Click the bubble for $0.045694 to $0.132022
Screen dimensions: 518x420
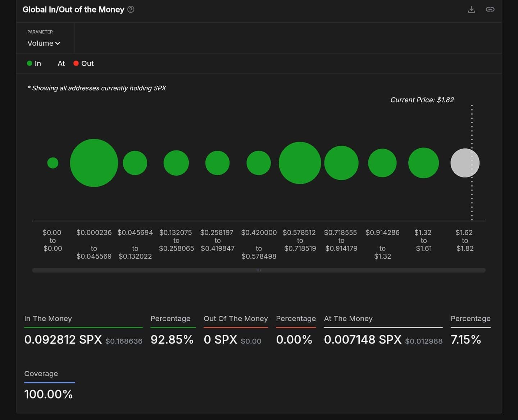click(x=135, y=163)
